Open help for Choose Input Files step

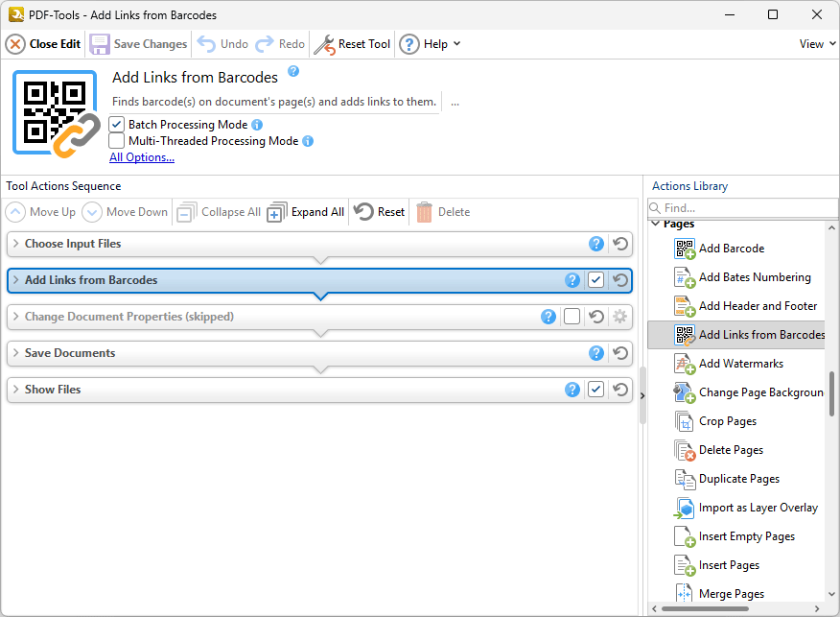[x=596, y=244]
